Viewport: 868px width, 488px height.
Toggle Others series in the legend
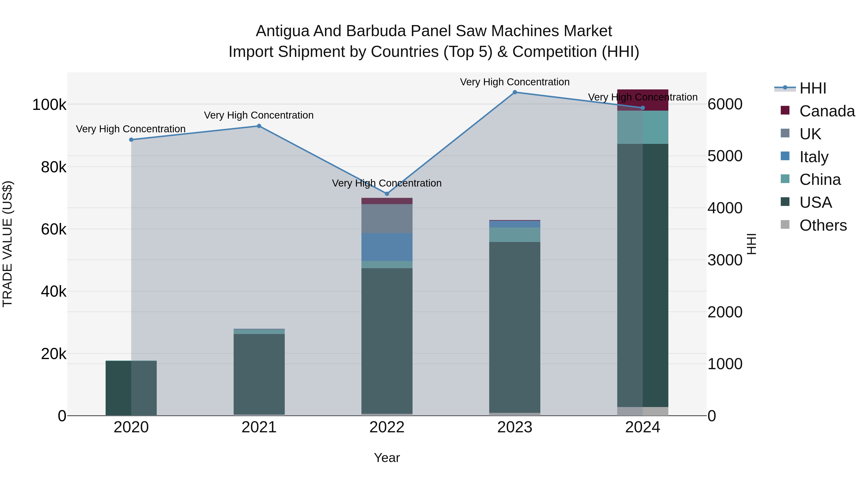(x=814, y=225)
